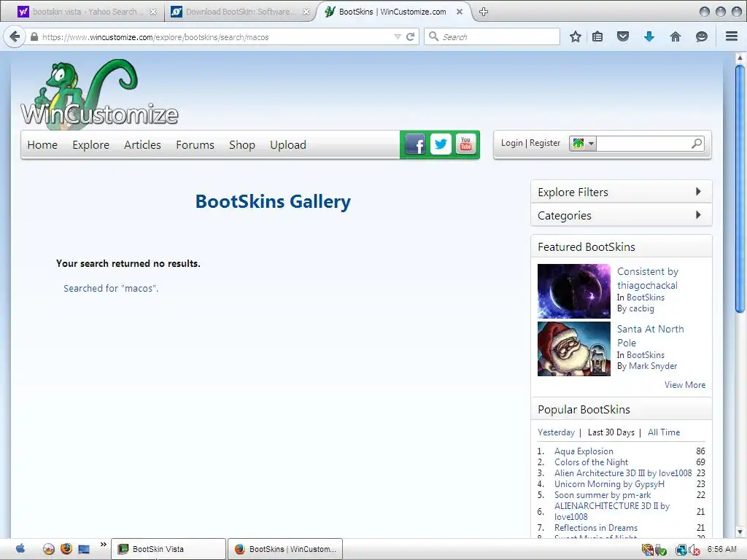The width and height of the screenshot is (747, 560).
Task: Open a new tab with the plus icon
Action: coord(484,12)
